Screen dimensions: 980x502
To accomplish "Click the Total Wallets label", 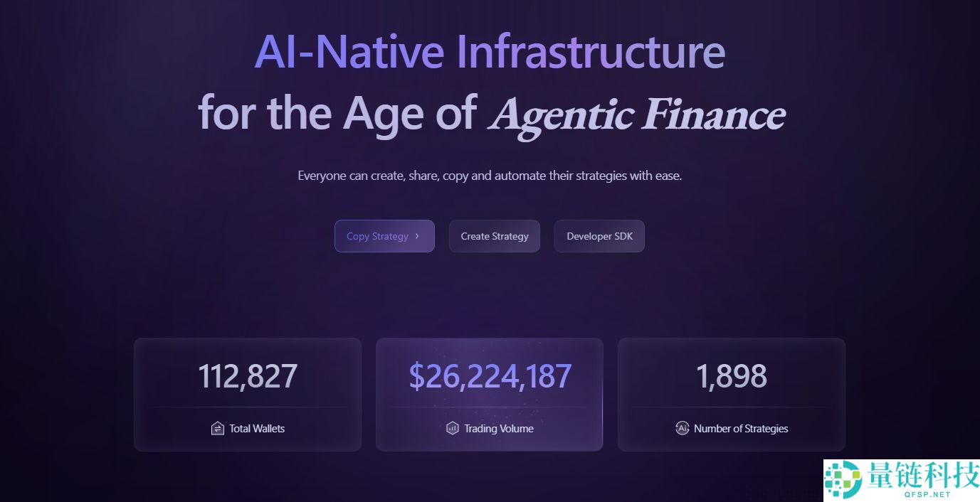I will point(257,429).
